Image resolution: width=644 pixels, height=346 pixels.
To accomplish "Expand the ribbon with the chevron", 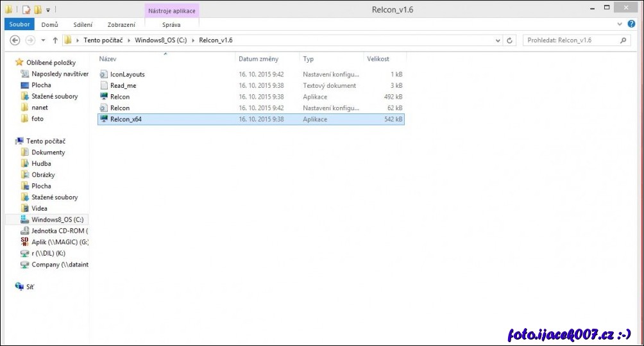I will click(620, 24).
